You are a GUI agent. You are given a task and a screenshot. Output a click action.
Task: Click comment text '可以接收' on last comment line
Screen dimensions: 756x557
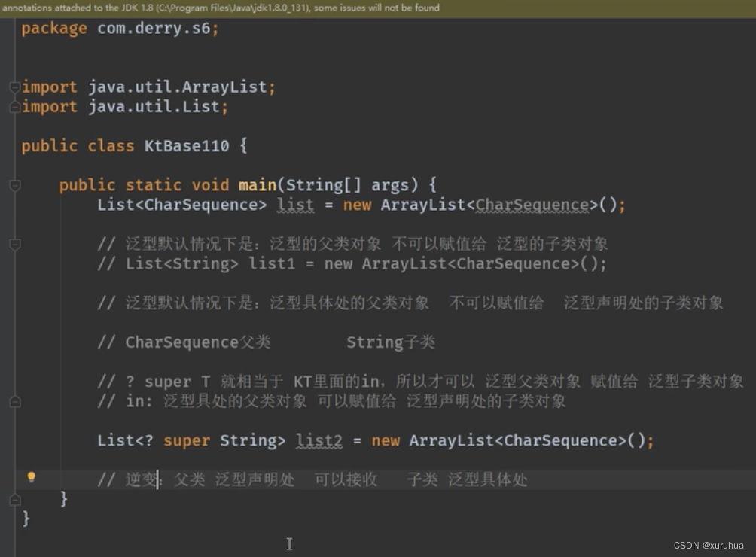click(346, 480)
